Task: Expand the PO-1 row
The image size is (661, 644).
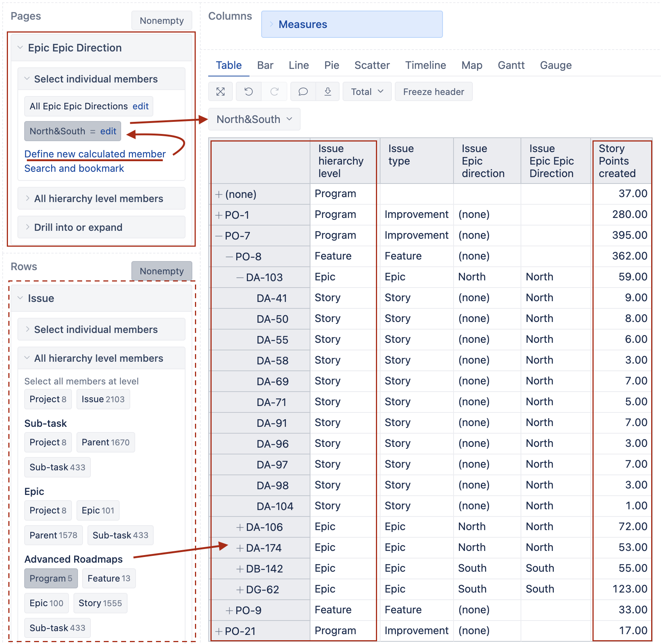Action: point(218,215)
